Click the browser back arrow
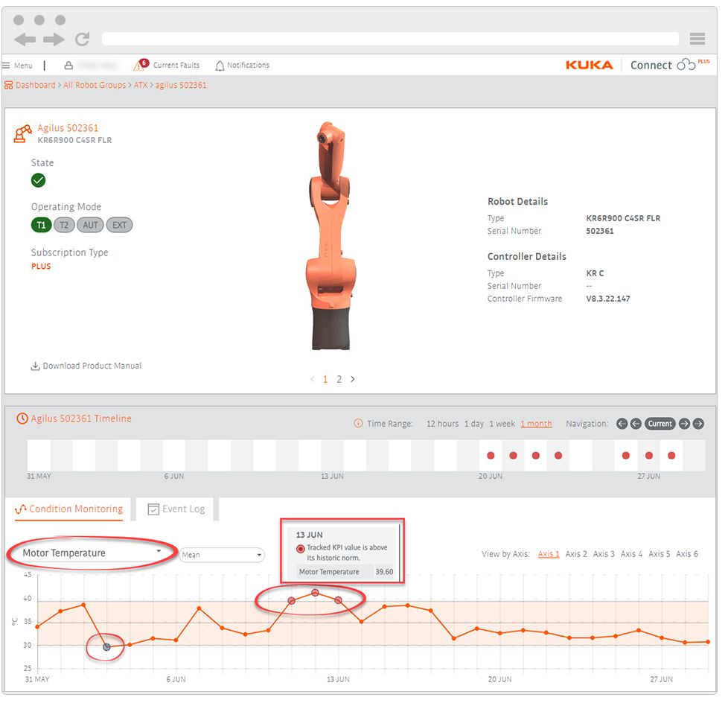The height and width of the screenshot is (703, 728). 25,39
